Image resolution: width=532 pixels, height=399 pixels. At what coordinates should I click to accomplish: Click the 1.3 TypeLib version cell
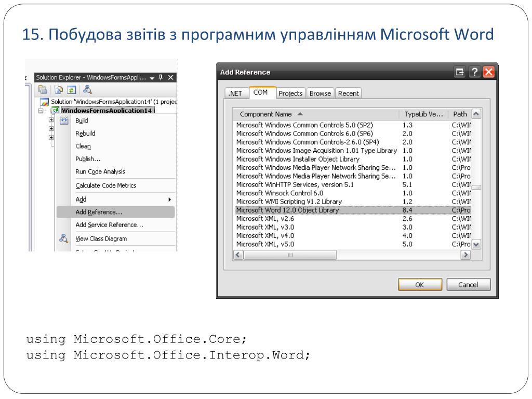point(407,125)
